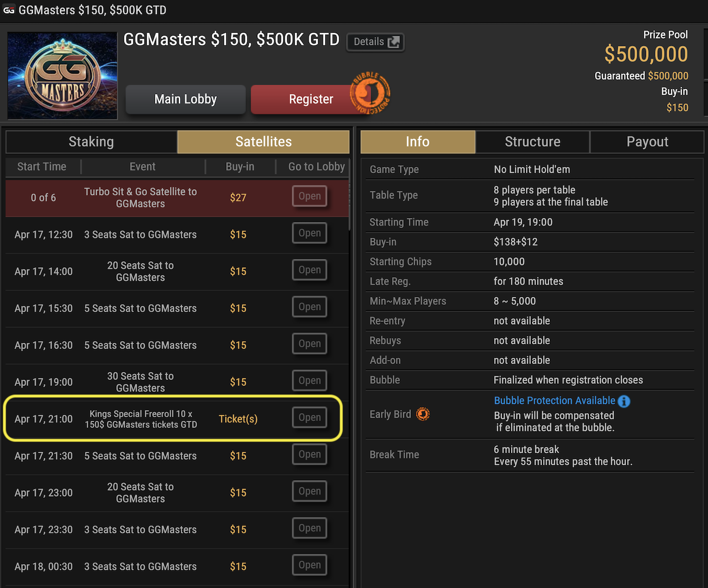Select the Satellites tab
The height and width of the screenshot is (588, 708).
(263, 142)
